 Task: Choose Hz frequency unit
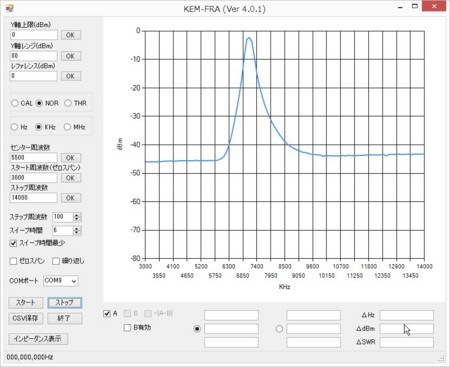tap(14, 127)
